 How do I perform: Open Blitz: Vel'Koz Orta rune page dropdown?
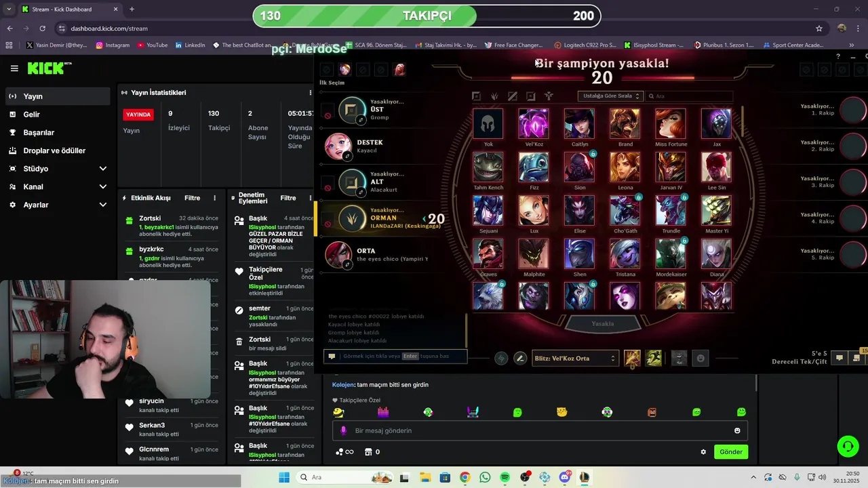pos(574,359)
